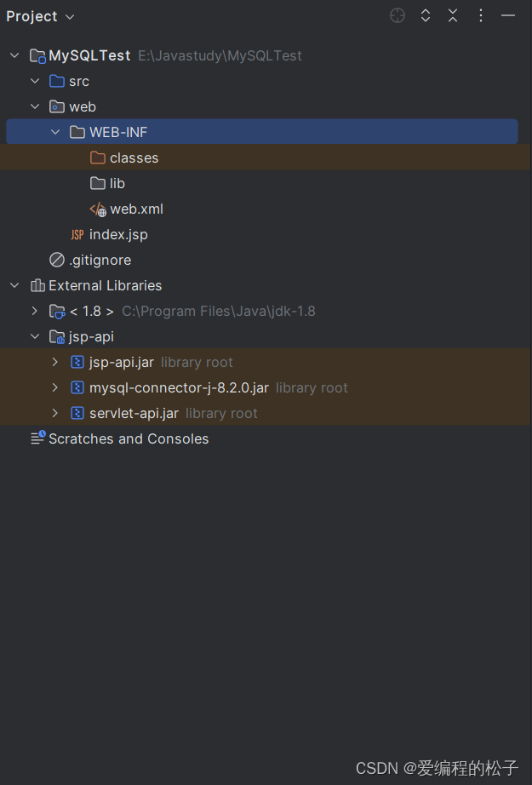Select mysql-connector-j-8.2.0.jar in the tree
532x785 pixels.
[x=179, y=388]
